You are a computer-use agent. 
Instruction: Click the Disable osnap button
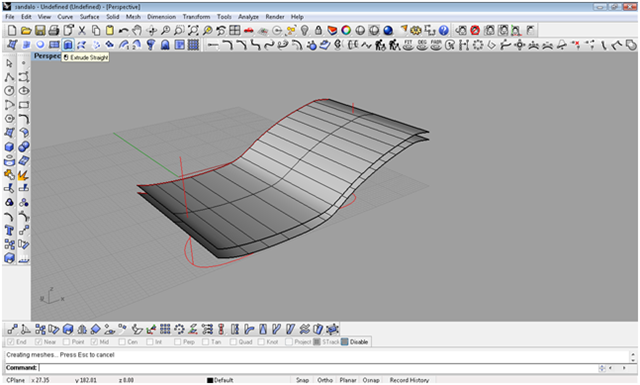click(355, 342)
